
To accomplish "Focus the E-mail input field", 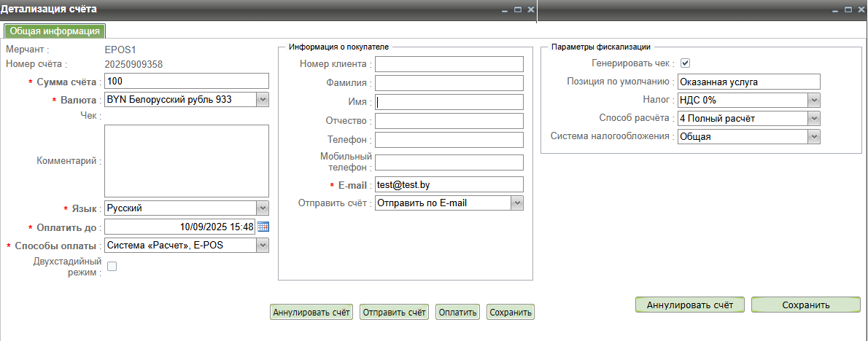I will [449, 184].
